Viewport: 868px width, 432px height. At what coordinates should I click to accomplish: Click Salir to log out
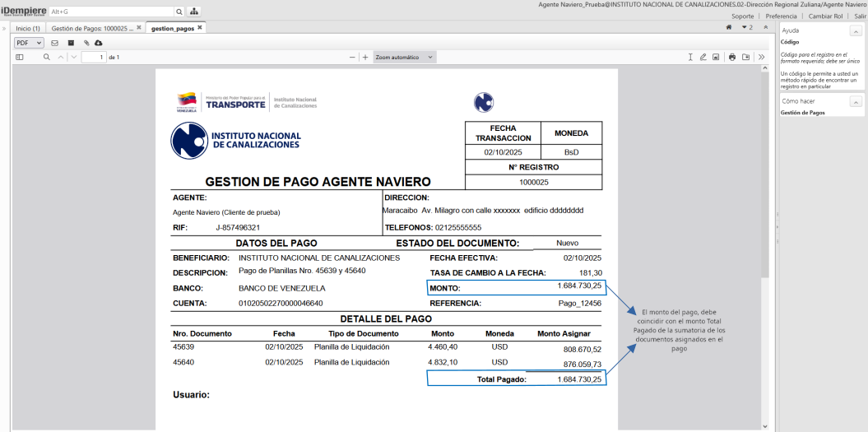pos(860,16)
